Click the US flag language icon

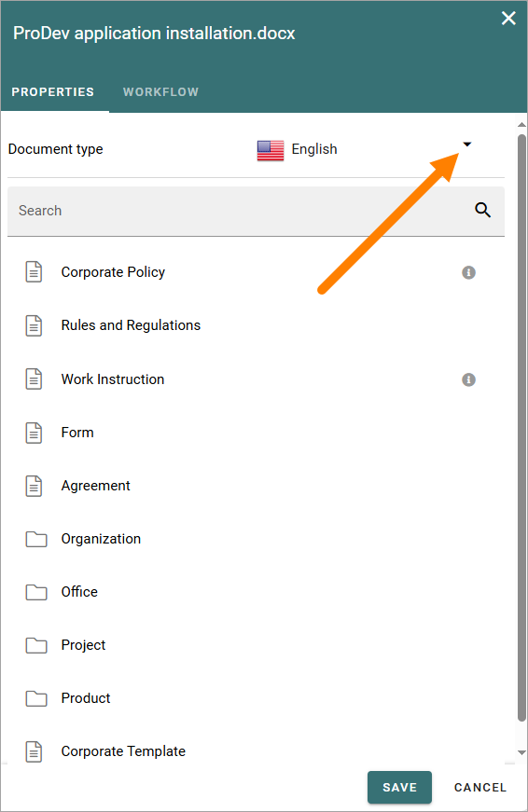(x=271, y=150)
